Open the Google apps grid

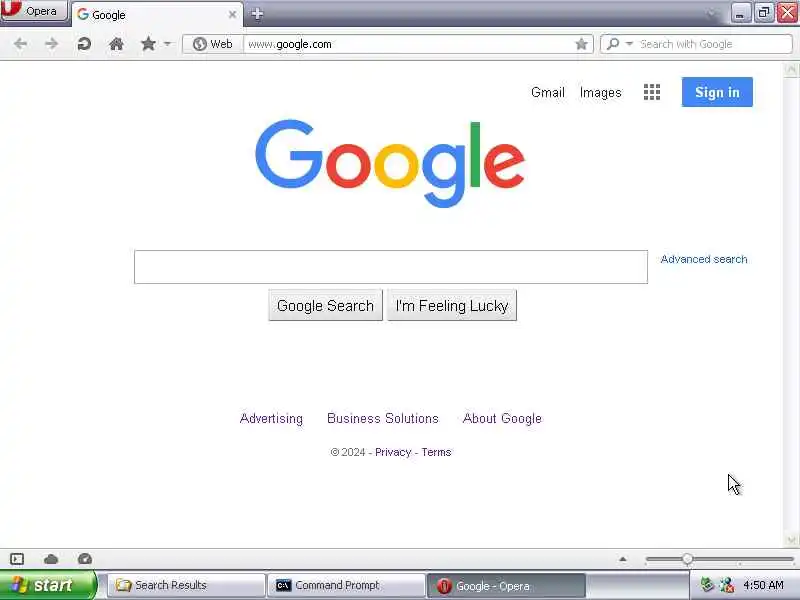click(x=652, y=92)
